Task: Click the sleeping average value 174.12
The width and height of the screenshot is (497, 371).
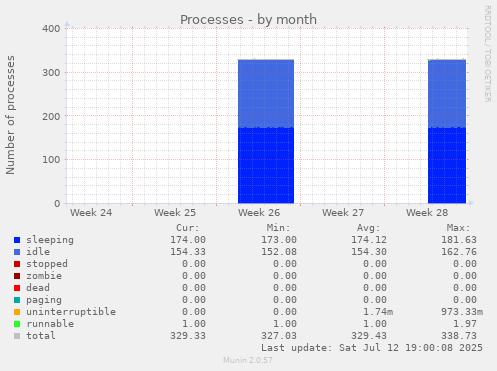Action: tap(369, 240)
